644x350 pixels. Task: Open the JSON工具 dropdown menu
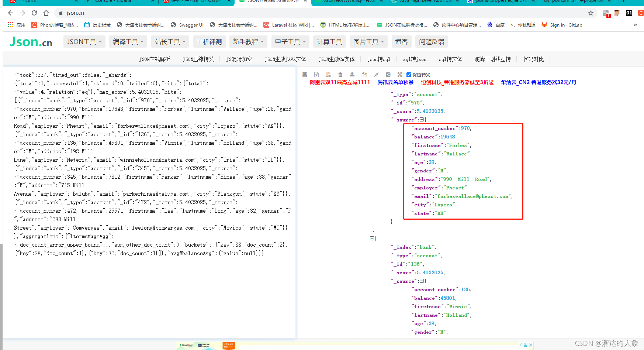click(x=84, y=42)
